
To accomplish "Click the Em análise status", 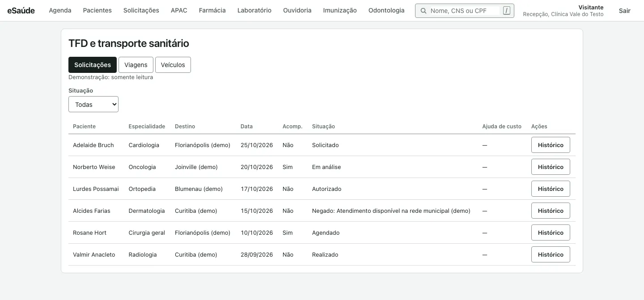I will pos(326,167).
